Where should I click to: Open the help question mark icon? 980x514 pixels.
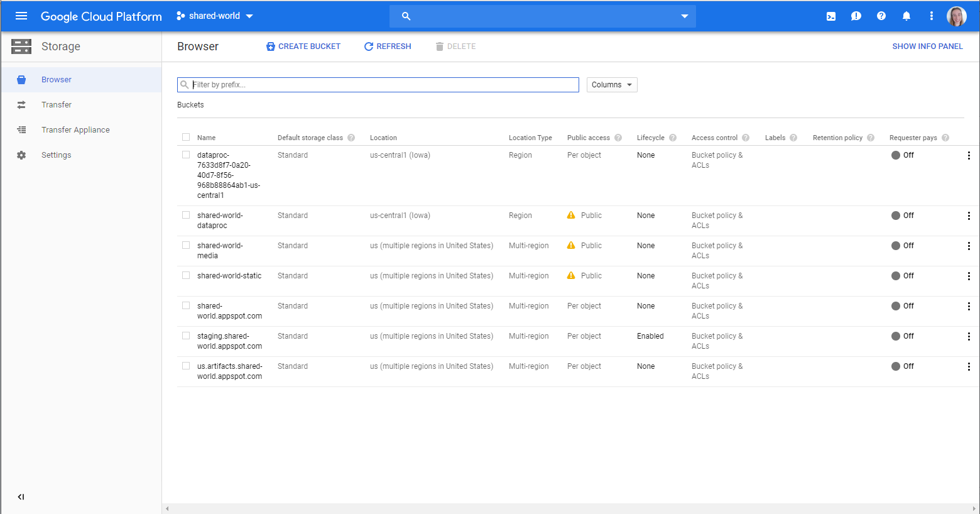pos(881,16)
